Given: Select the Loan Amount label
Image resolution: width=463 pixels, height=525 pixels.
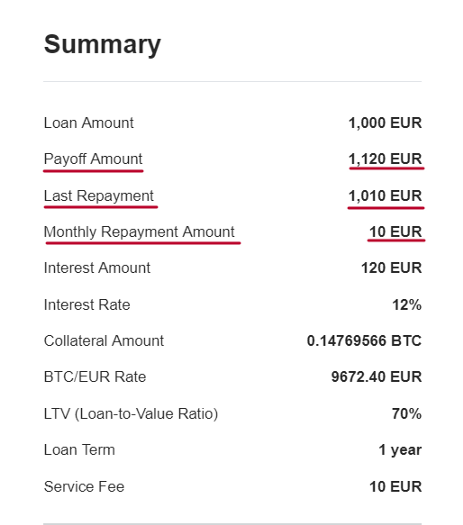Looking at the screenshot, I should point(89,123).
